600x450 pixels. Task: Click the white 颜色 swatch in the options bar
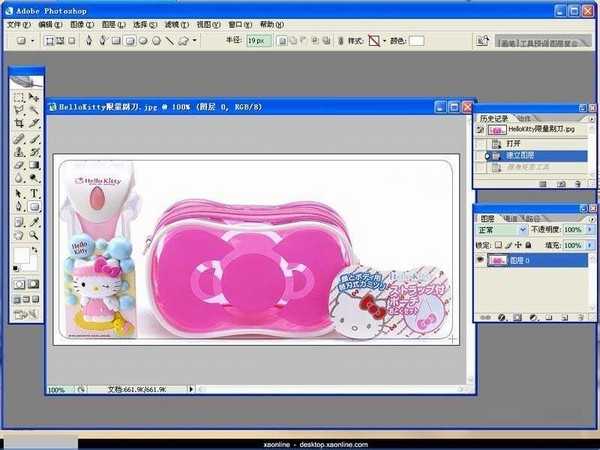coord(416,41)
